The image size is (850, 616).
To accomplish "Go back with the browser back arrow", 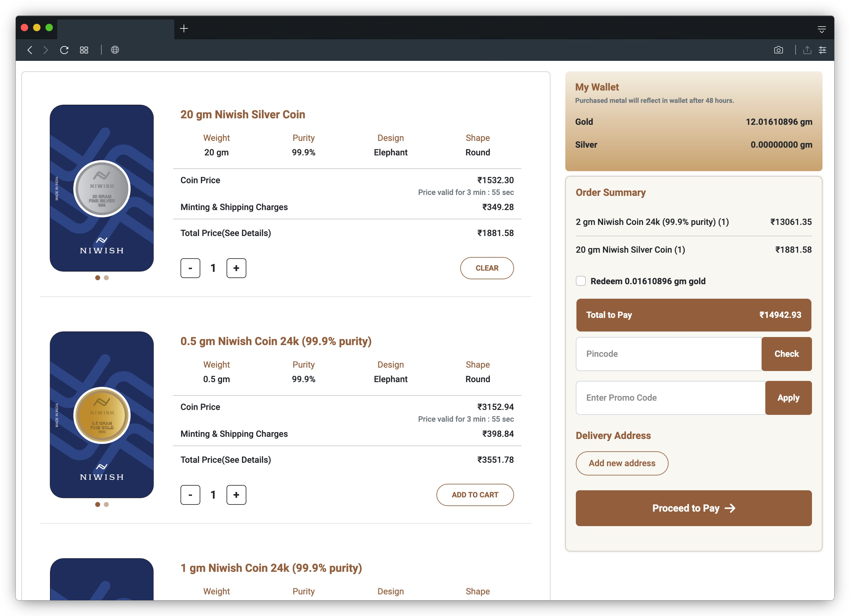I will tap(30, 50).
